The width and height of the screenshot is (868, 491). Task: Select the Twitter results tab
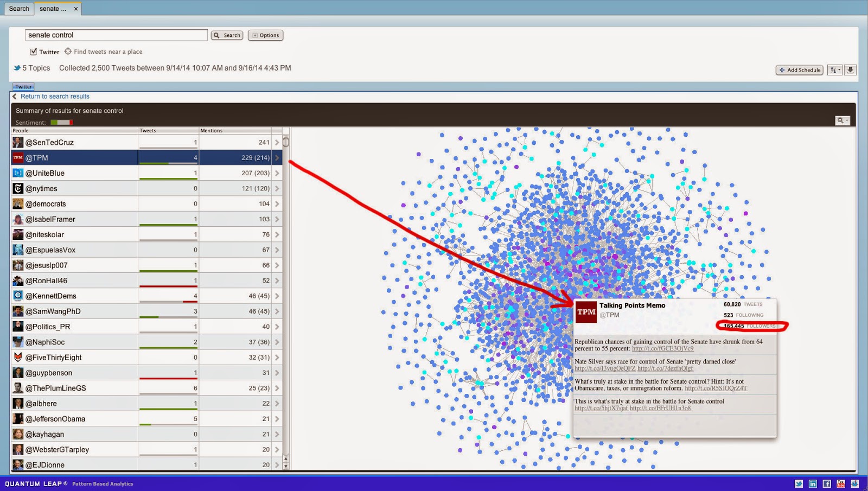tap(23, 86)
